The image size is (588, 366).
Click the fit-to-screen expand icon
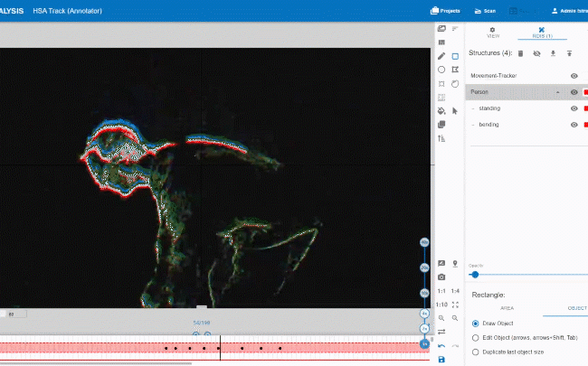pyautogui.click(x=455, y=305)
